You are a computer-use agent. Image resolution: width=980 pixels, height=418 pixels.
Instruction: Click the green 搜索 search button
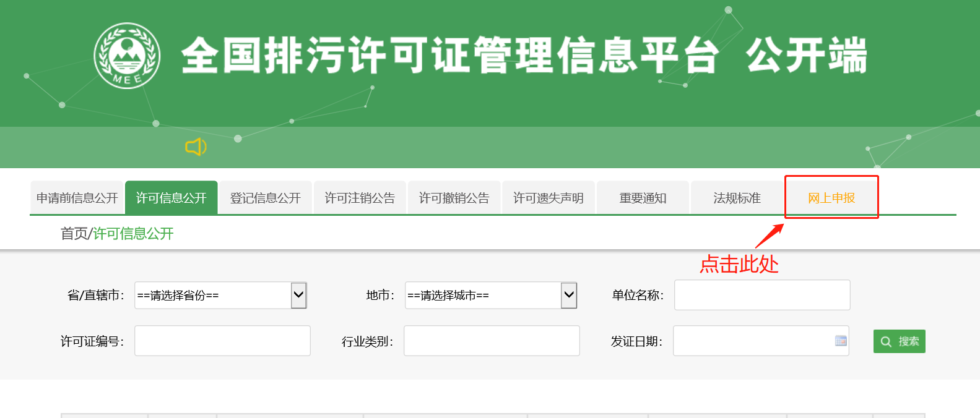[899, 341]
